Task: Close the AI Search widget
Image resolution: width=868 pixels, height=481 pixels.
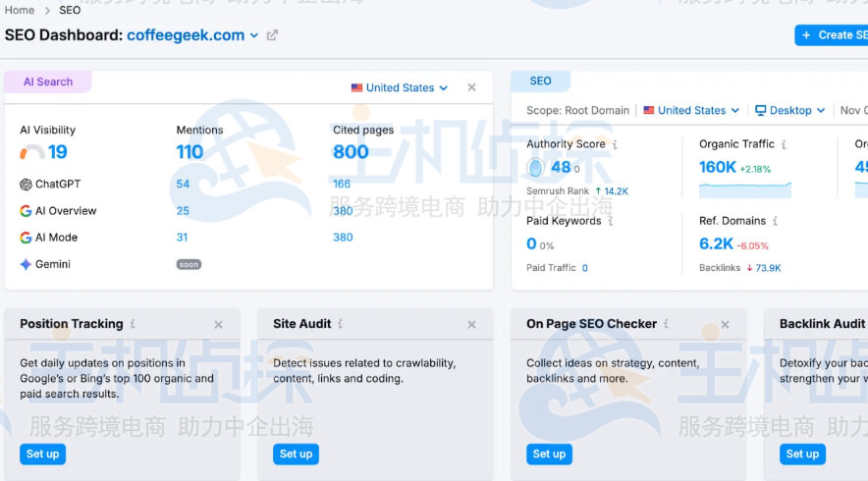Action: 471,87
